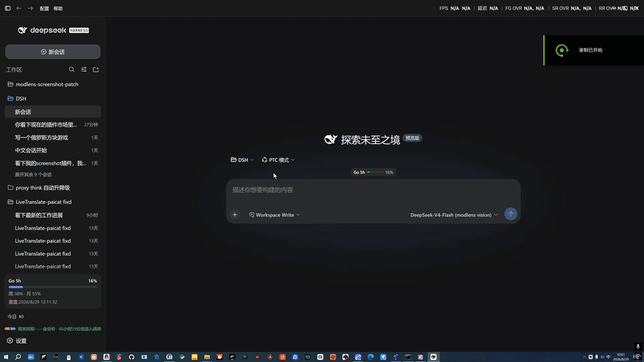Open the DeepSeek-V4-Flash model dropdown
The height and width of the screenshot is (362, 644).
tap(454, 215)
